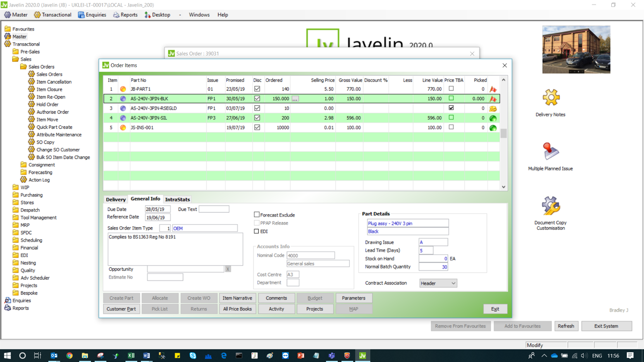The image size is (644, 362).
Task: Open the Delivery Notes desktop icon
Action: point(550,98)
